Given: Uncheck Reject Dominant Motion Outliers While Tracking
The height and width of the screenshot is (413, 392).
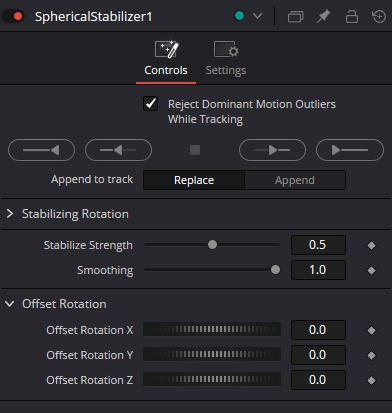Looking at the screenshot, I should point(150,104).
